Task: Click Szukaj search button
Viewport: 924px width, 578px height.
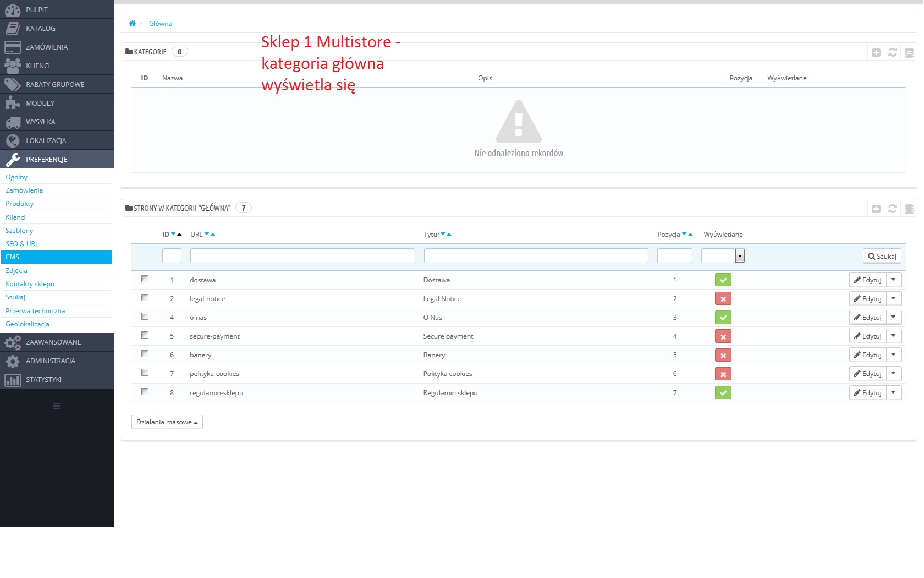Action: tap(882, 256)
